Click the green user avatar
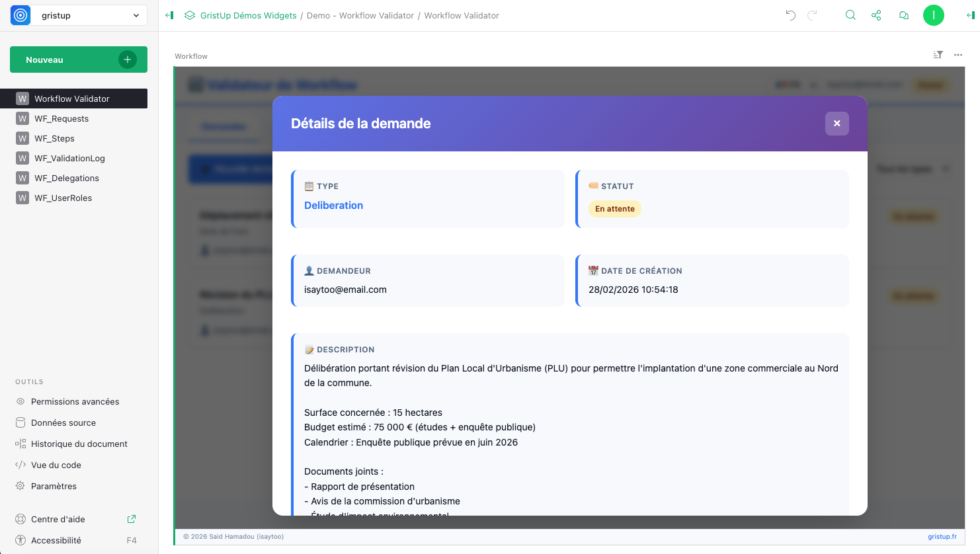 click(933, 15)
